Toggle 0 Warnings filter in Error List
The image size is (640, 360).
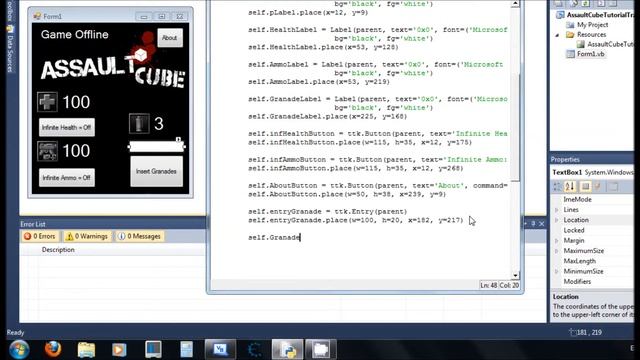click(87, 236)
